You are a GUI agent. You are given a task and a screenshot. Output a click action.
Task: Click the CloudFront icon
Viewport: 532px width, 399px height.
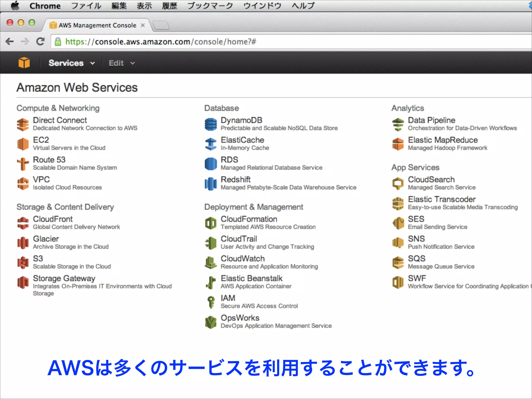pyautogui.click(x=23, y=223)
